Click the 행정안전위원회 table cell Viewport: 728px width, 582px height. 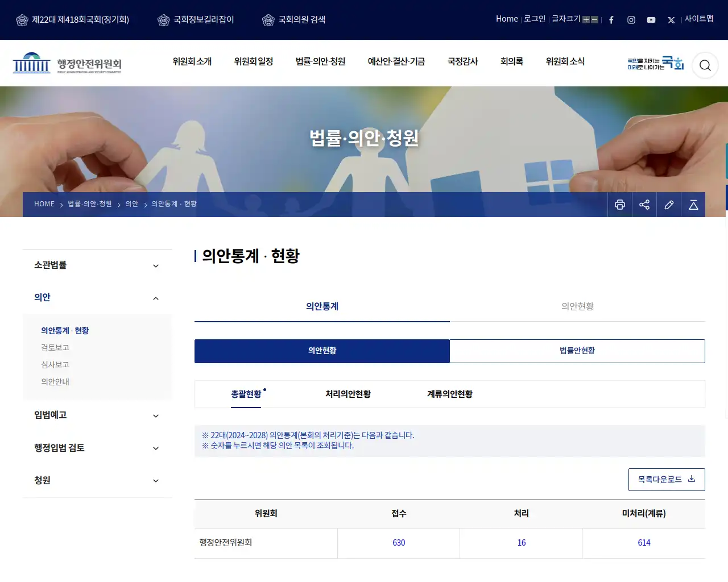coord(266,543)
